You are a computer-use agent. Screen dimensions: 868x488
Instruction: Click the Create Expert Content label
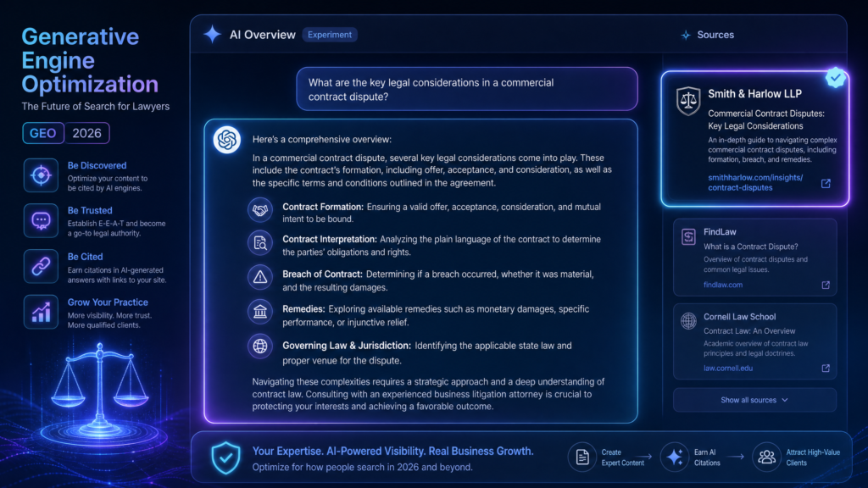tap(623, 457)
